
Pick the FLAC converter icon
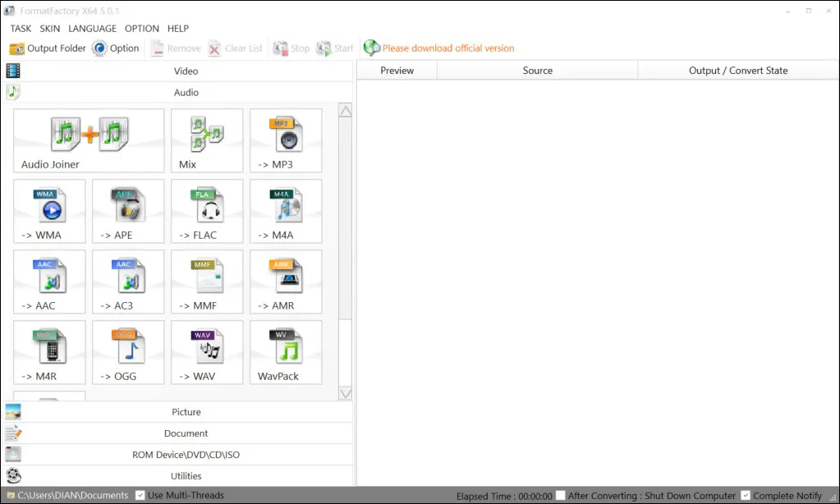click(x=207, y=211)
